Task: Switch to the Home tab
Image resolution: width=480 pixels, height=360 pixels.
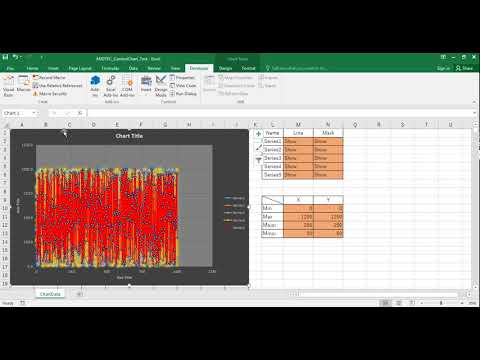Action: click(32, 68)
